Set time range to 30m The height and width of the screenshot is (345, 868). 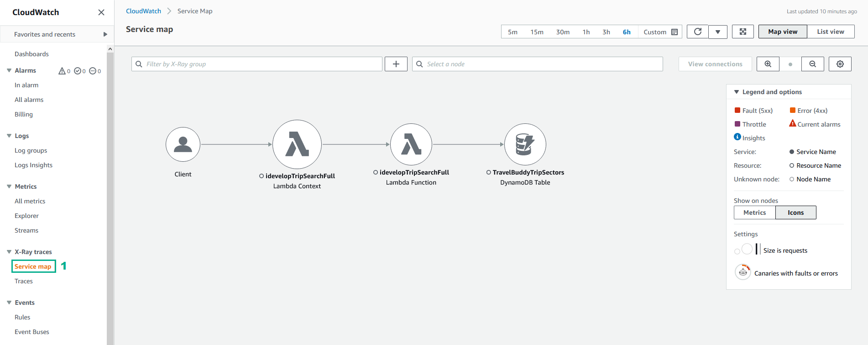(563, 32)
